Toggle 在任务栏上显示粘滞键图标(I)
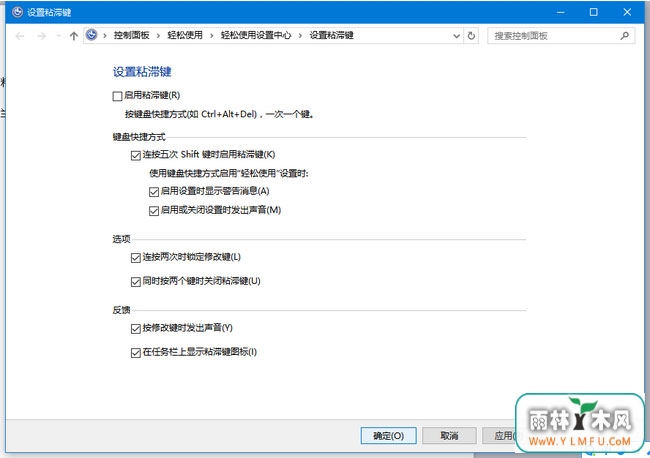 coord(136,353)
